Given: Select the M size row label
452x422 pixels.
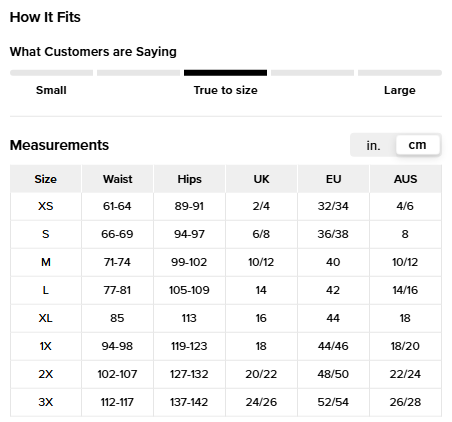Looking at the screenshot, I should pos(46,262).
